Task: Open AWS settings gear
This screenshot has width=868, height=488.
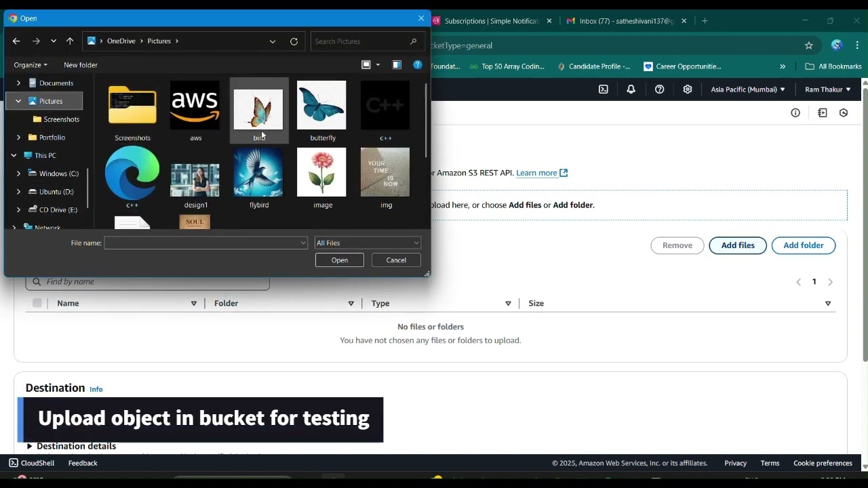Action: 688,89
